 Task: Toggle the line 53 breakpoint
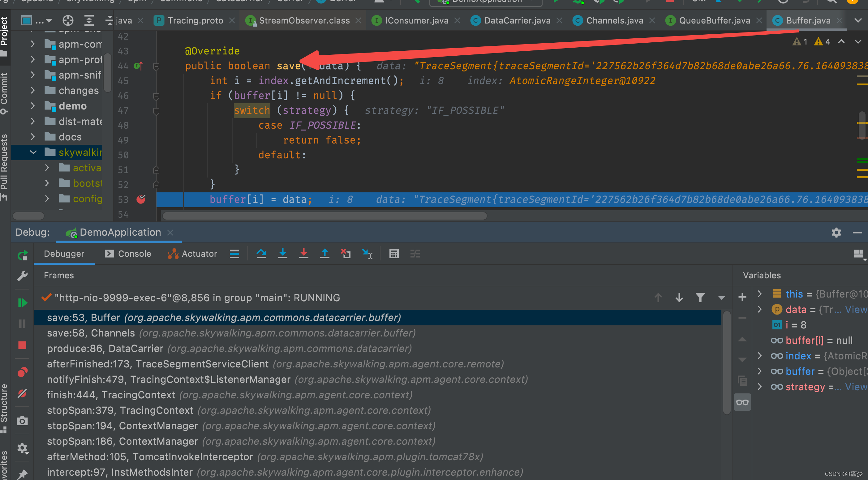[141, 199]
